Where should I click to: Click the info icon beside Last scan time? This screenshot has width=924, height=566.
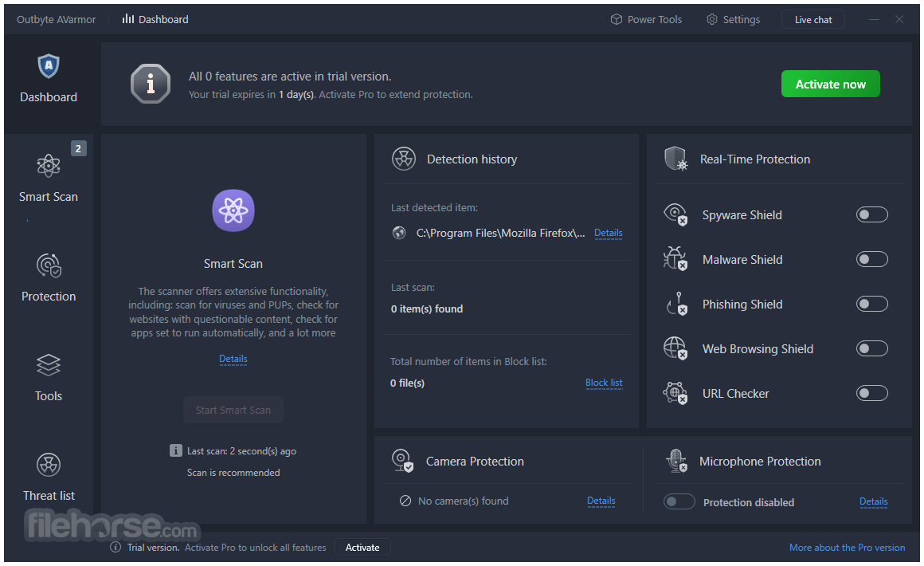175,450
